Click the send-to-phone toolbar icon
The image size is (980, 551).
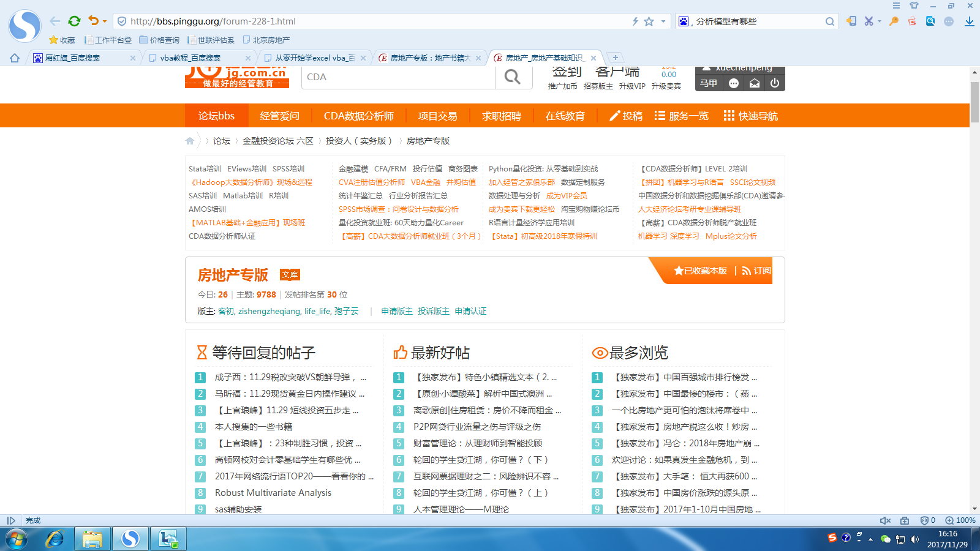851,21
